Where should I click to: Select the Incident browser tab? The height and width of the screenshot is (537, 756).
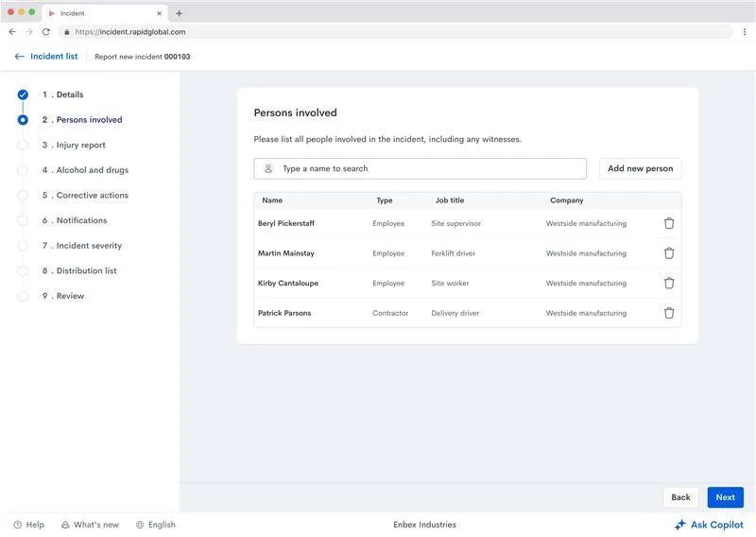click(x=105, y=13)
